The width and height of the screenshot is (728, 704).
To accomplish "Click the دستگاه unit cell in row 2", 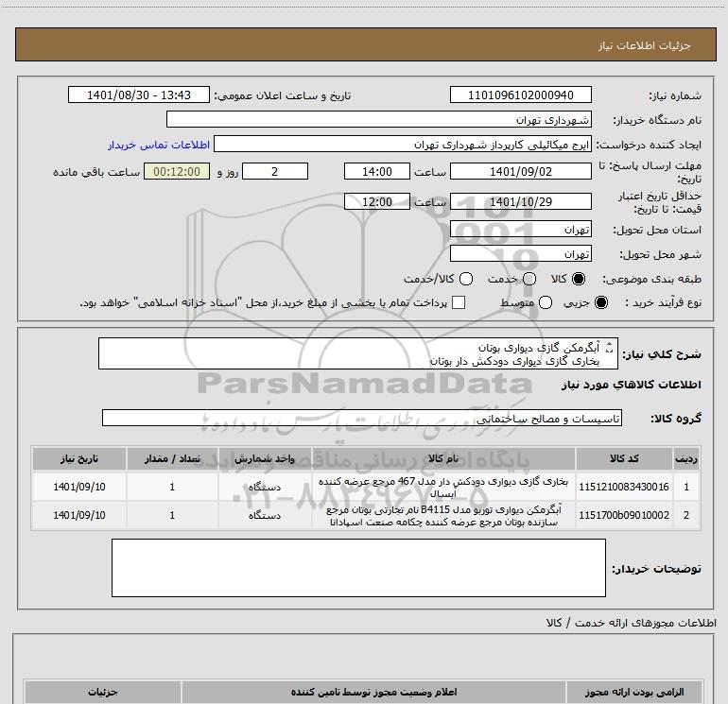I will click(x=264, y=515).
